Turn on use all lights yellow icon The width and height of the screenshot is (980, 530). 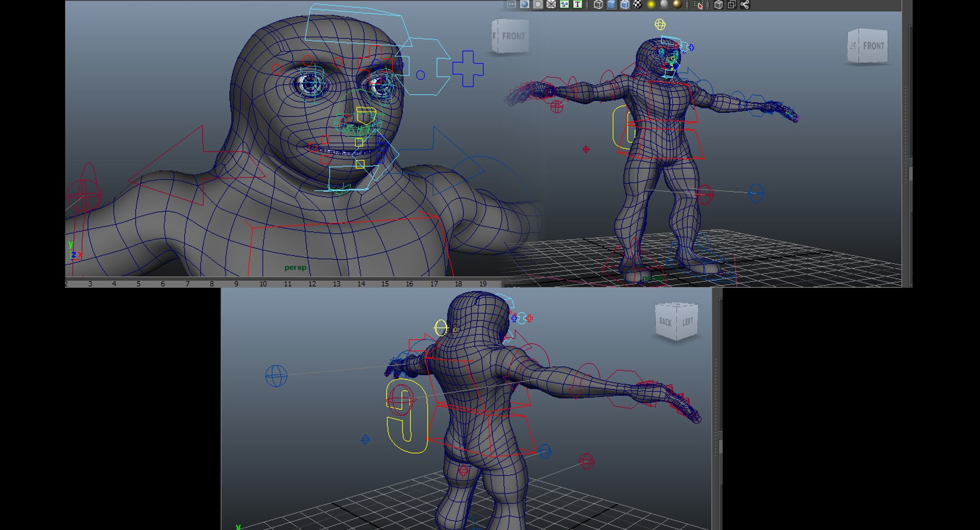(651, 5)
